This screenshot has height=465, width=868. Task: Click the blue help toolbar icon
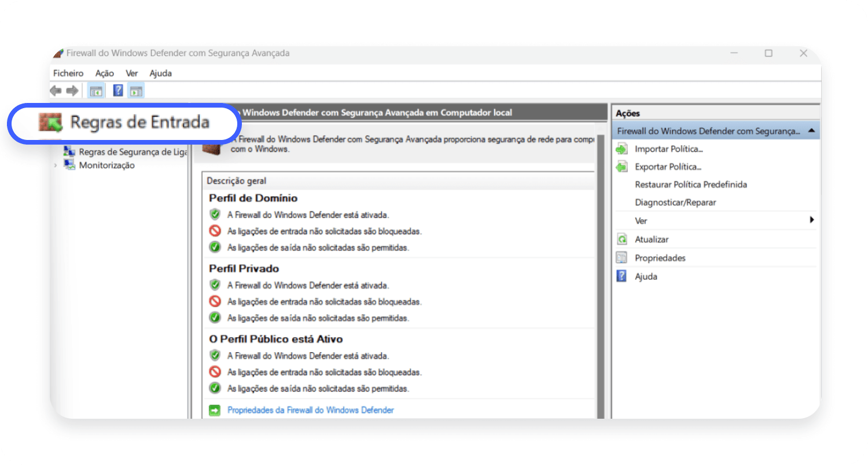point(118,91)
